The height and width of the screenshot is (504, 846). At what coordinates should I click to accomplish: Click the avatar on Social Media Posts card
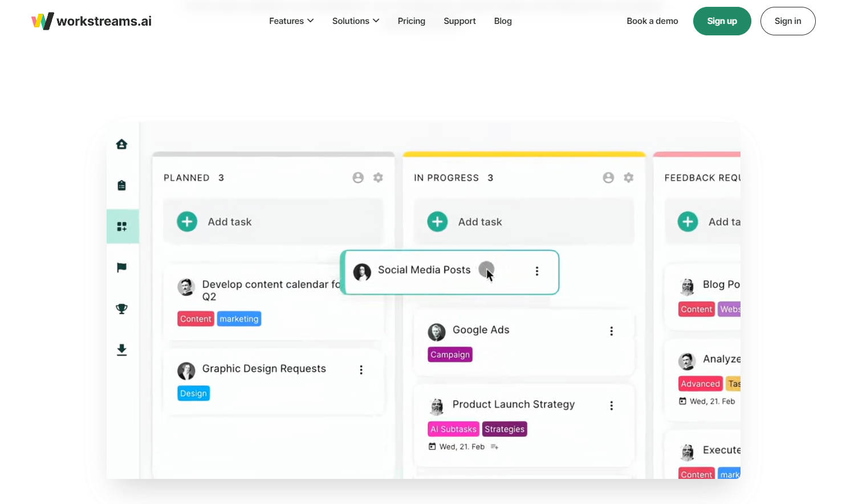tap(362, 272)
